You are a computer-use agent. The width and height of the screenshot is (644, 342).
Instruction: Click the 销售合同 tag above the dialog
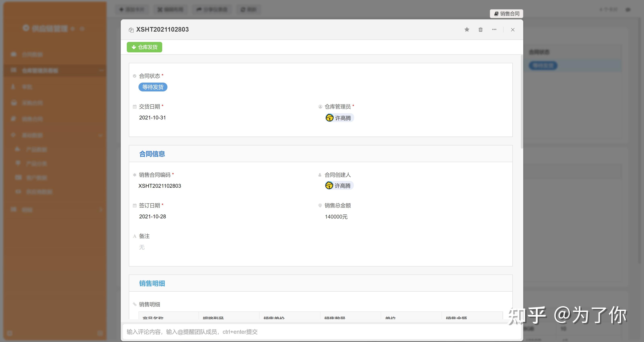point(507,13)
